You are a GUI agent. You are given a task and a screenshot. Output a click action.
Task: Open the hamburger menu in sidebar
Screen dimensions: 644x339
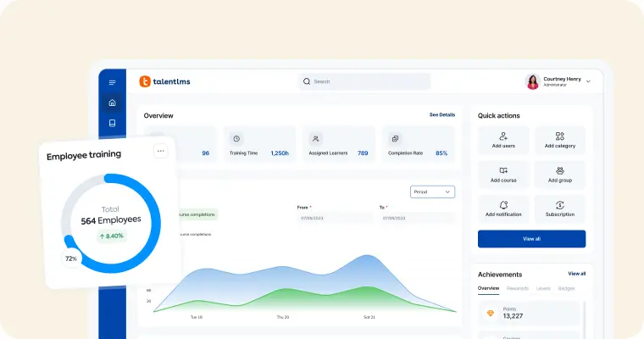tap(112, 82)
